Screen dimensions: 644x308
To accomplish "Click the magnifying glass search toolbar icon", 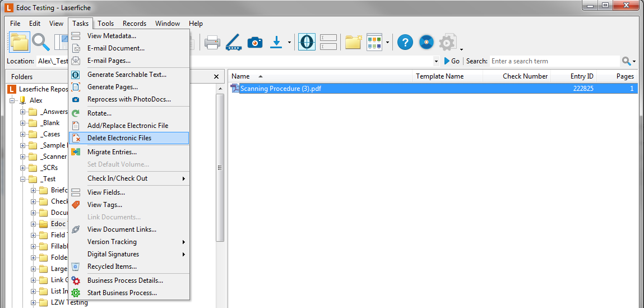I will (x=41, y=42).
